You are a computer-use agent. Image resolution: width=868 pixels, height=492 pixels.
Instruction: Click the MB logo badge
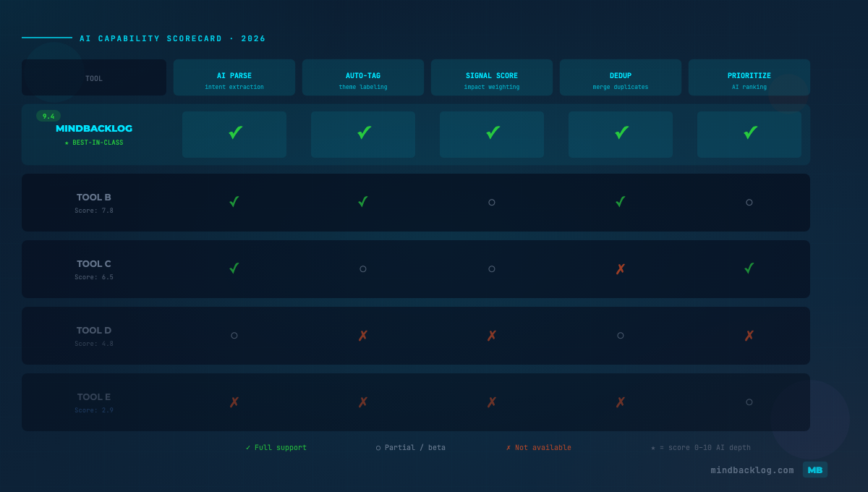pos(815,470)
